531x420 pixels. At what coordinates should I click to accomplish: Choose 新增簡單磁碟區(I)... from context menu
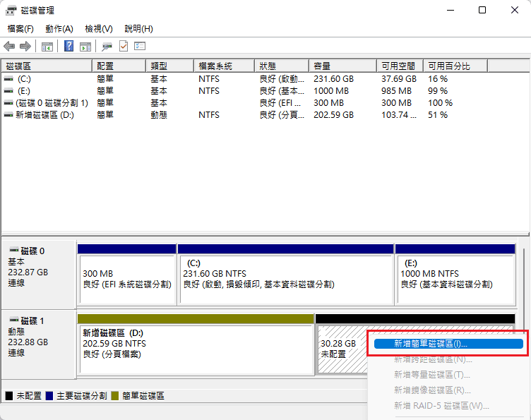click(x=448, y=344)
